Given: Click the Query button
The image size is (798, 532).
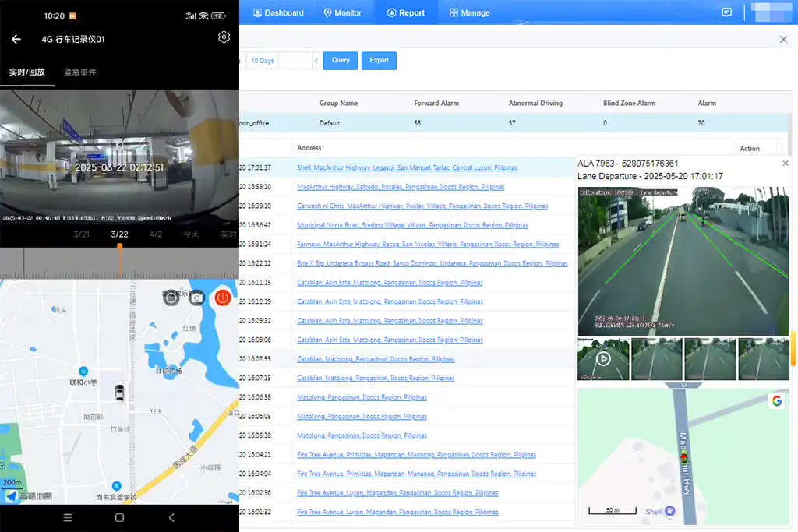Looking at the screenshot, I should 341,61.
